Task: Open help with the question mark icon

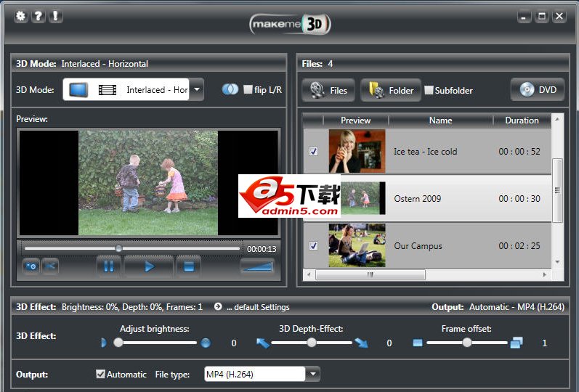Action: coord(38,16)
